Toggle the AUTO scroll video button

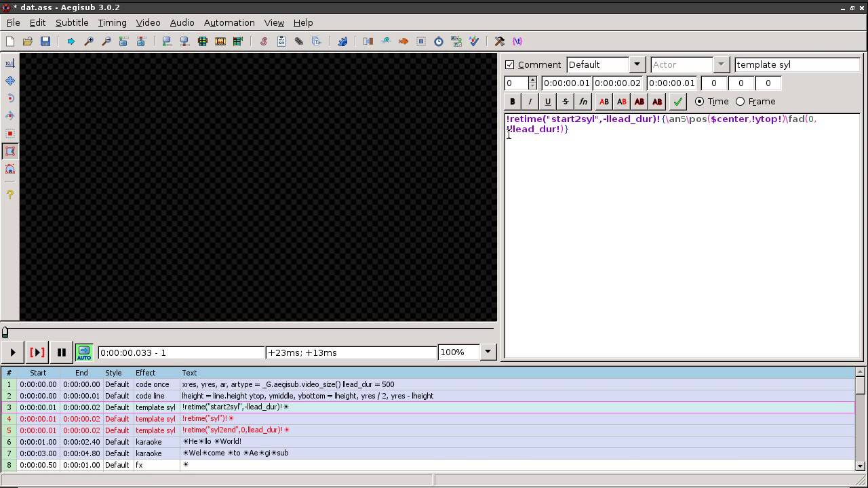(x=83, y=352)
